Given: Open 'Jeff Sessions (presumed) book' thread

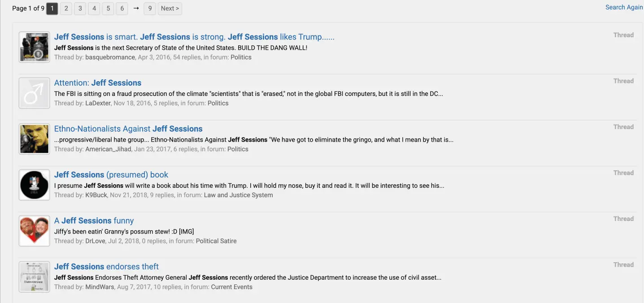Looking at the screenshot, I should coord(111,175).
